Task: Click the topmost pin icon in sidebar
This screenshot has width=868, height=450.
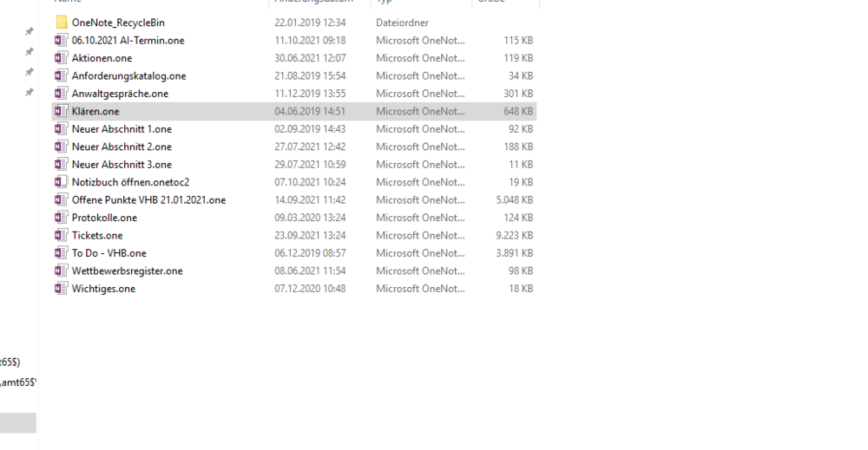Action: pyautogui.click(x=29, y=31)
